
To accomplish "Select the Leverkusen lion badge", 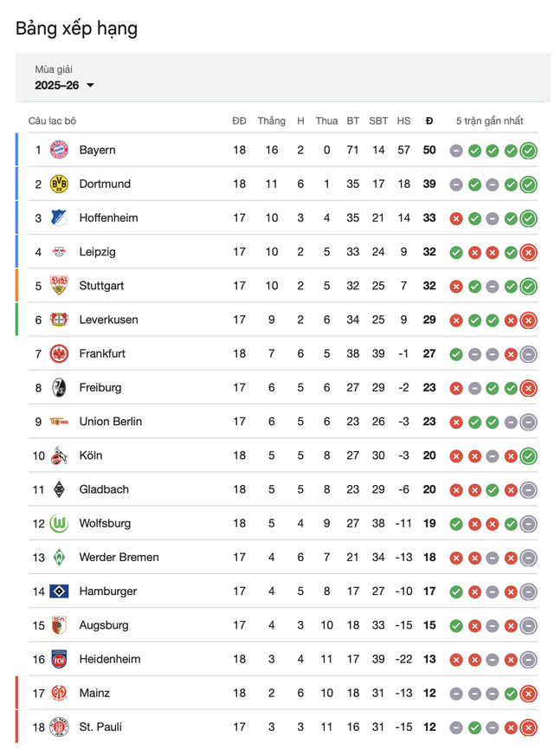I will (x=58, y=320).
